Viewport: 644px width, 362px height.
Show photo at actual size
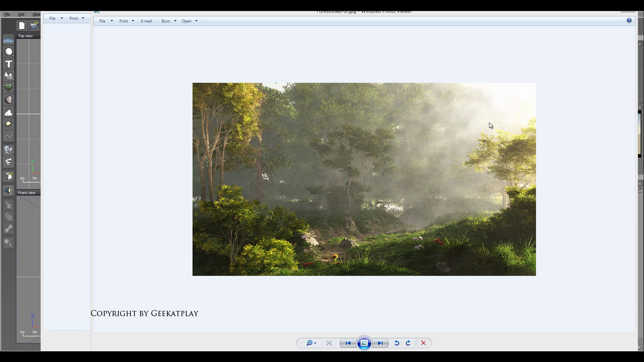329,343
